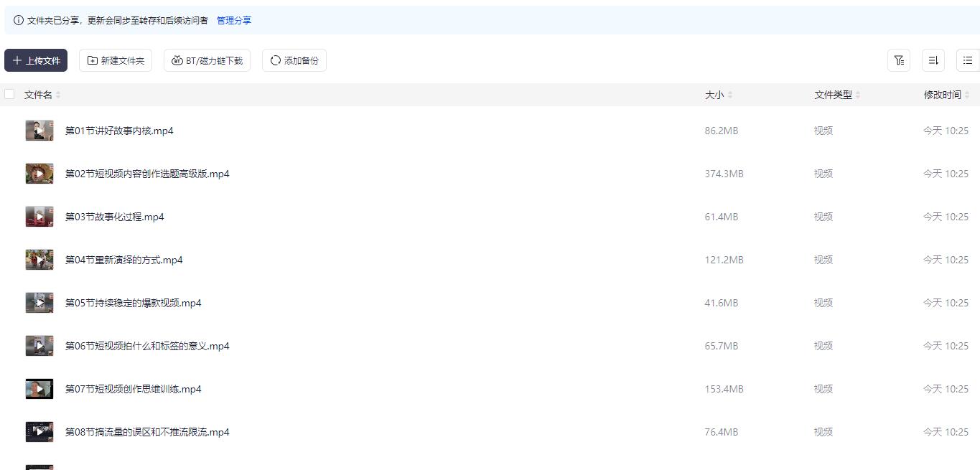
Task: Play thumbnail of 第01节讲好故事内核.mp4
Action: tap(39, 131)
